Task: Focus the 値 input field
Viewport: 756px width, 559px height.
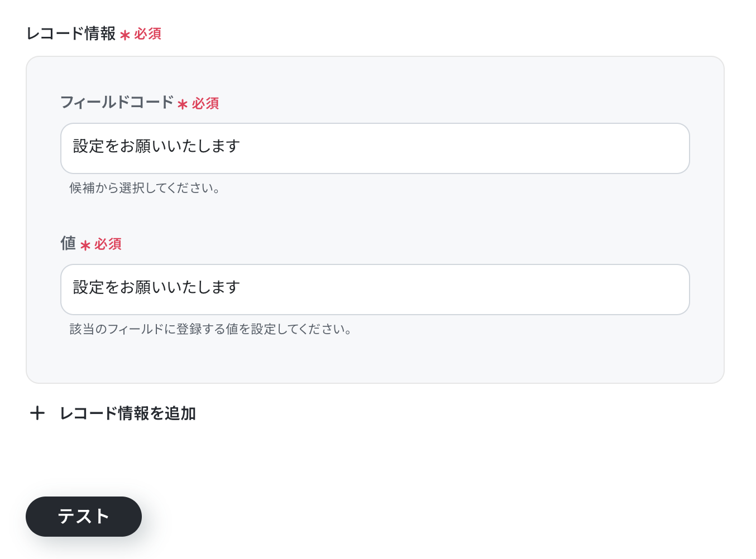Action: click(375, 290)
